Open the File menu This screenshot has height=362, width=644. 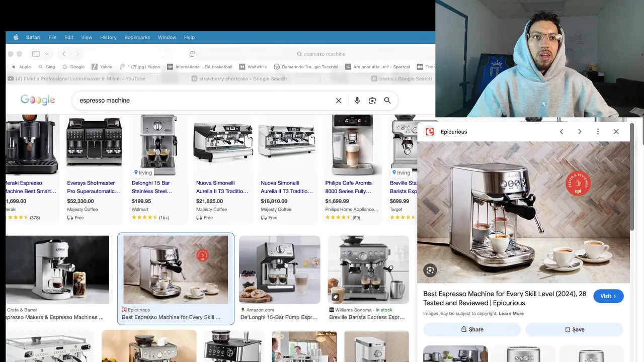[x=52, y=37]
